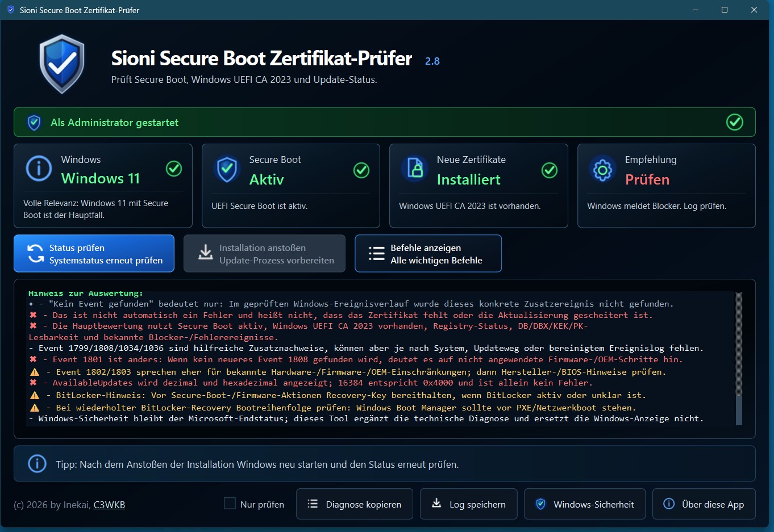Click the red X before Das ist nicht automatisch
Screen dimensions: 774x532
33,315
